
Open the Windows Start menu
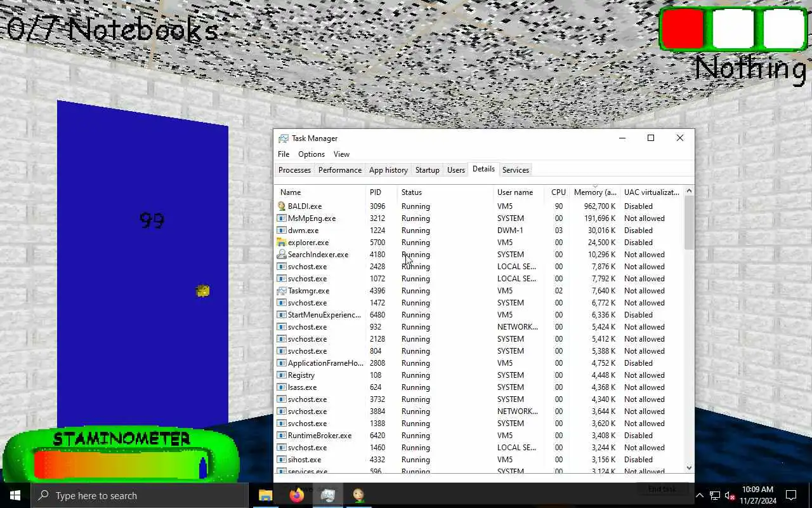[15, 495]
